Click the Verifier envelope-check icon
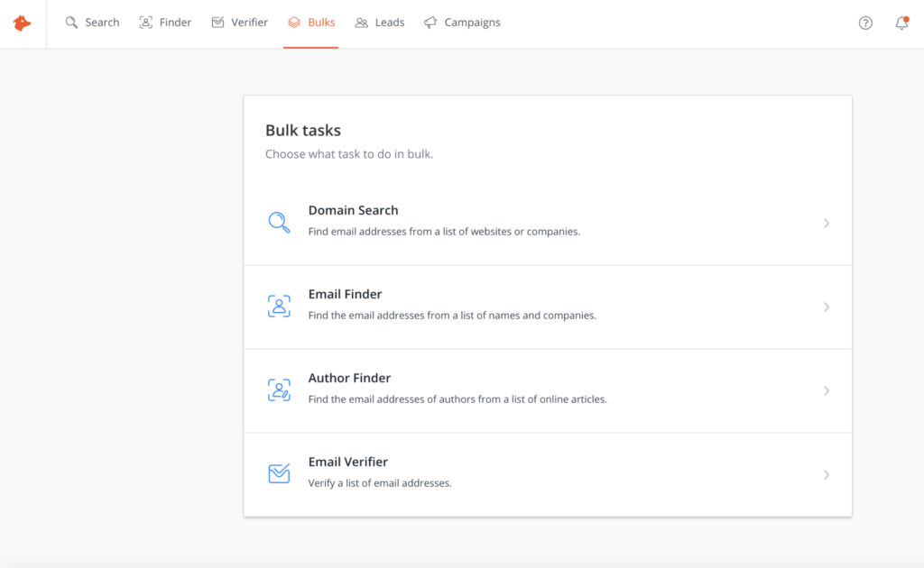Screen dimensions: 924x568 click(217, 22)
